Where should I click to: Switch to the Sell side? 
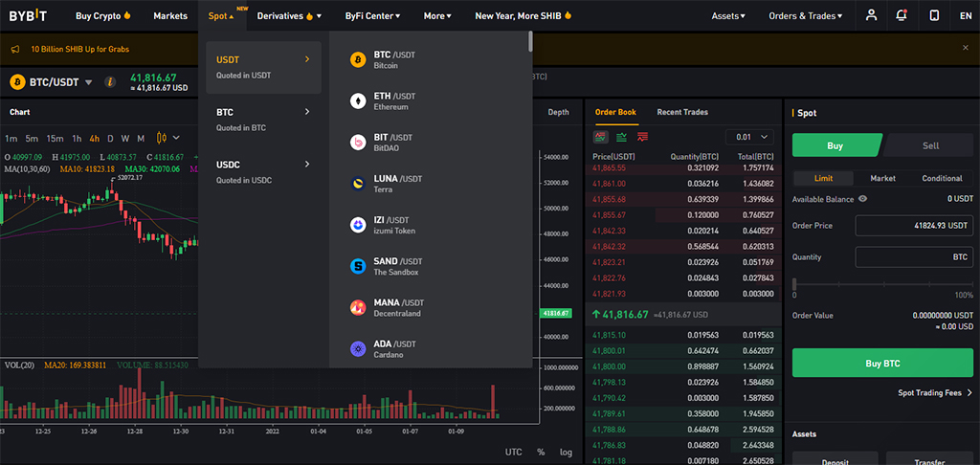930,145
